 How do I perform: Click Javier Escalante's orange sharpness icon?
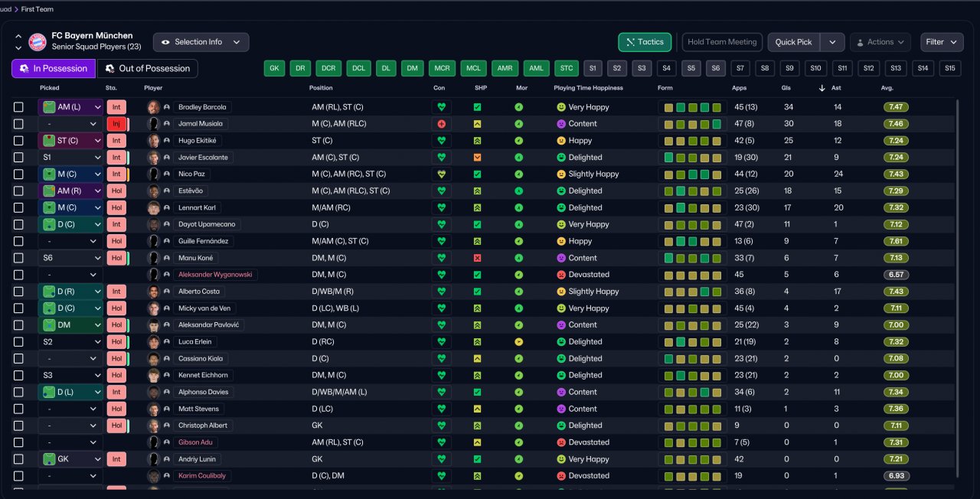[x=477, y=158]
